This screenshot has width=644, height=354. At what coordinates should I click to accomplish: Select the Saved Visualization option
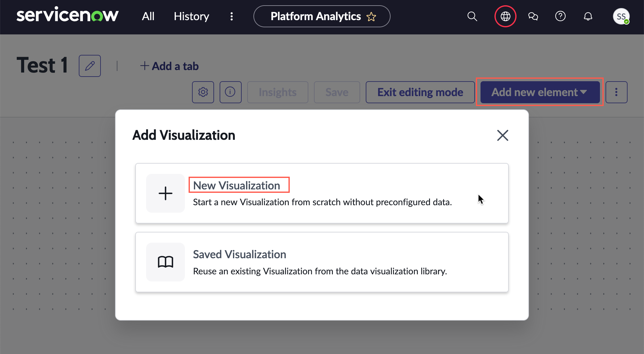pyautogui.click(x=322, y=262)
